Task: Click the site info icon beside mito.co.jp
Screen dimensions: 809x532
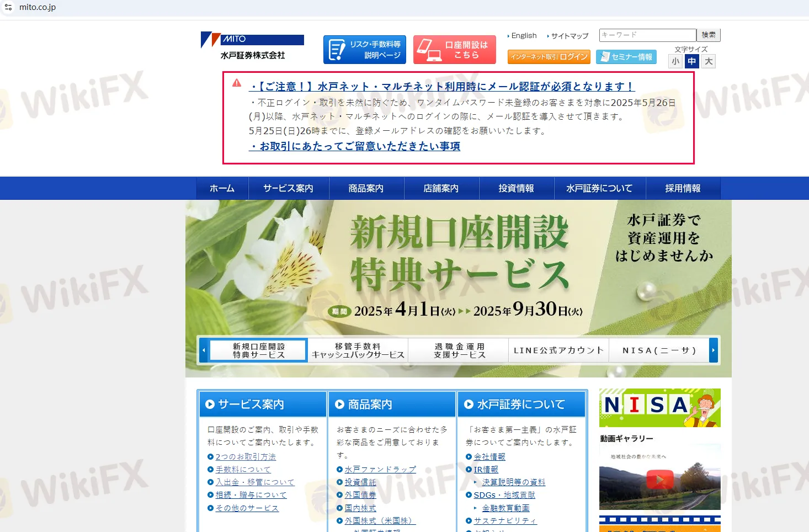Action: pyautogui.click(x=8, y=7)
